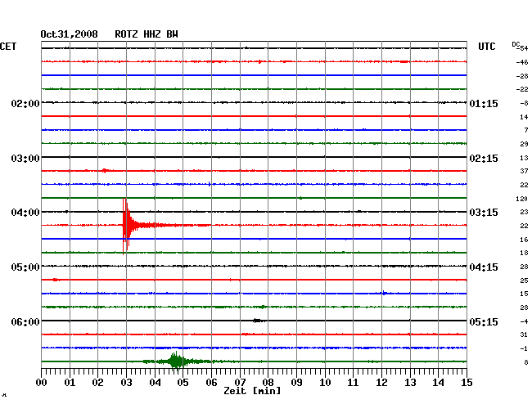The width and height of the screenshot is (532, 404).
Task: Click the DC value 29
Action: pos(524,144)
